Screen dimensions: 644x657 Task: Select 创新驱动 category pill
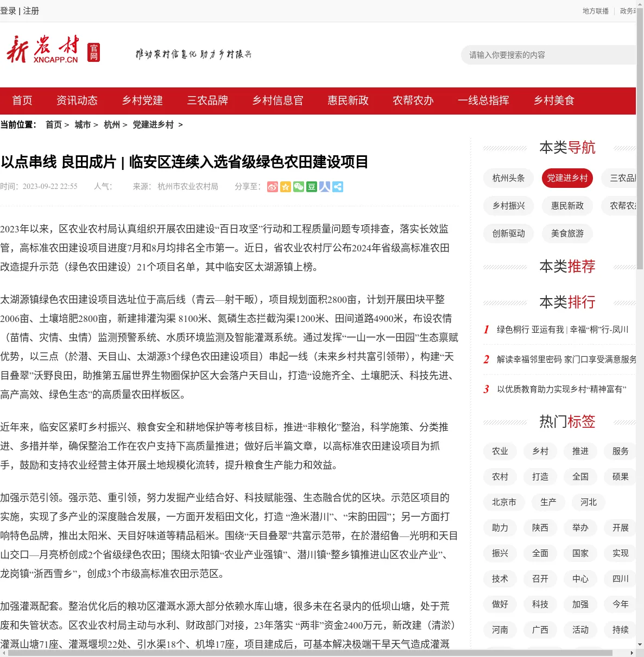click(509, 233)
